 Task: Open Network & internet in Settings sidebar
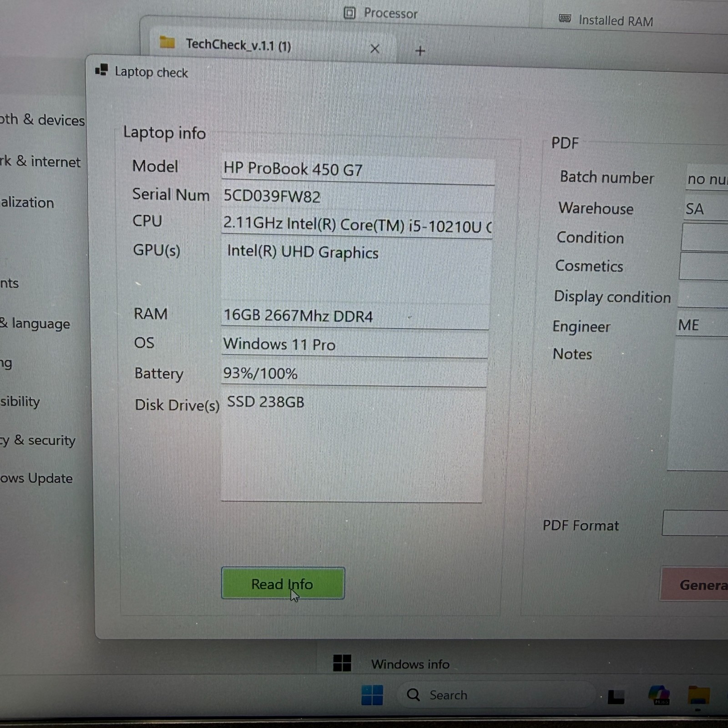coord(40,161)
